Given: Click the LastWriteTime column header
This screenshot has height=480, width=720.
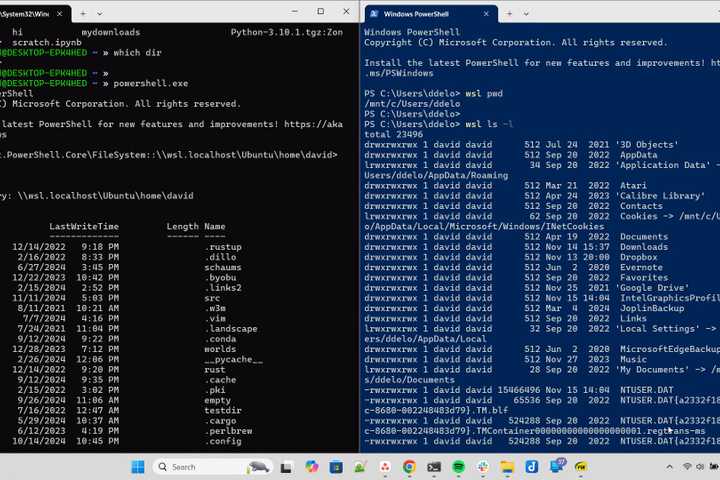Looking at the screenshot, I should pos(84,226).
